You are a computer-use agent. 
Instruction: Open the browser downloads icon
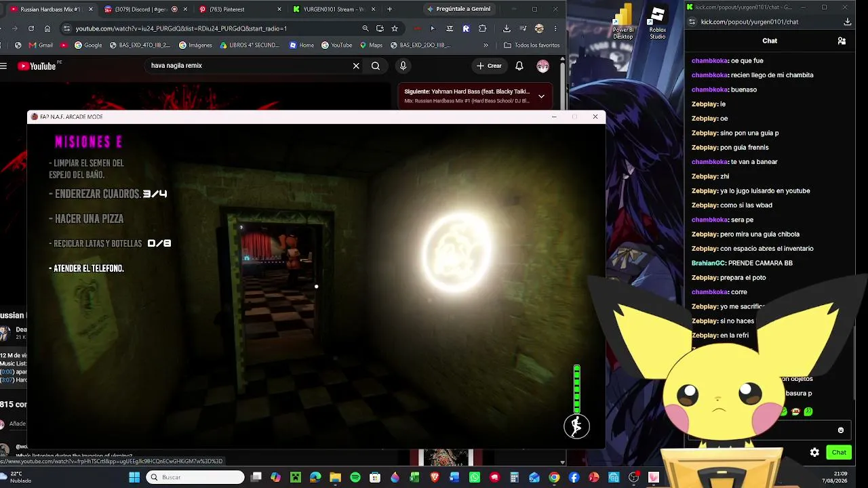coord(507,28)
